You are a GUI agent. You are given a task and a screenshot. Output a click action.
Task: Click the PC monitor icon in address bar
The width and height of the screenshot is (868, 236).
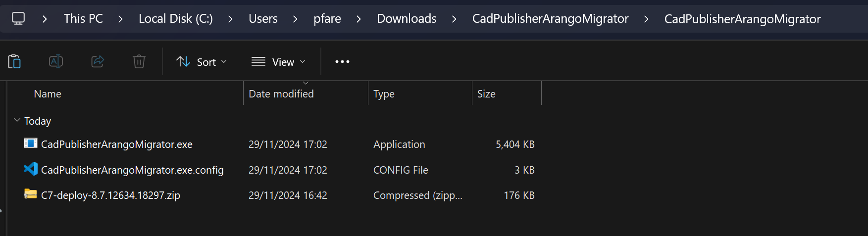tap(18, 19)
